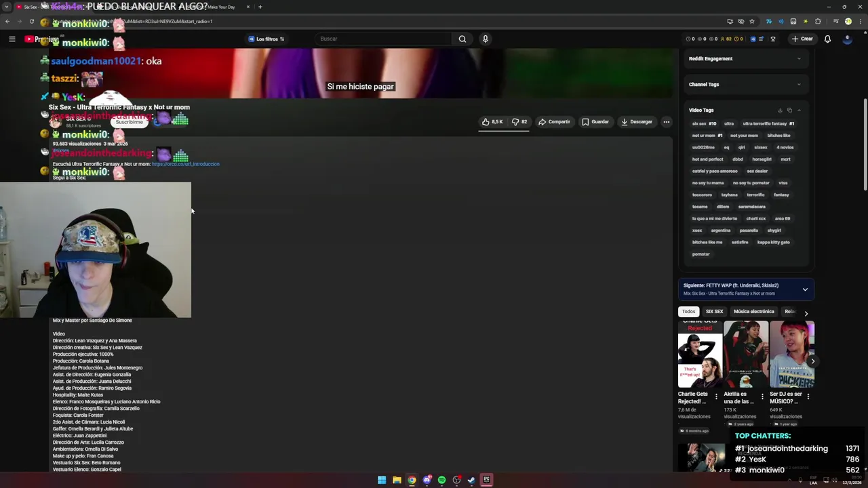Image resolution: width=868 pixels, height=488 pixels.
Task: Toggle the crossed-eye icon in address bar
Action: pos(741,22)
